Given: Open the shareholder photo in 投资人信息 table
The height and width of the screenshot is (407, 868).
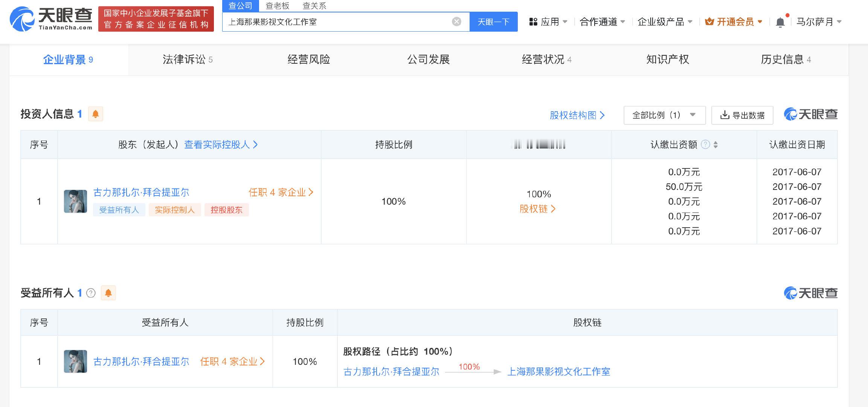Looking at the screenshot, I should tap(75, 201).
